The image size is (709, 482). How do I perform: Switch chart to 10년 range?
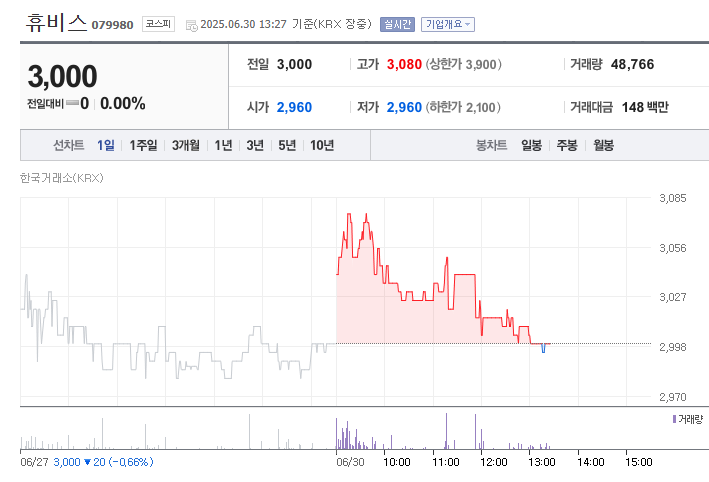[322, 145]
